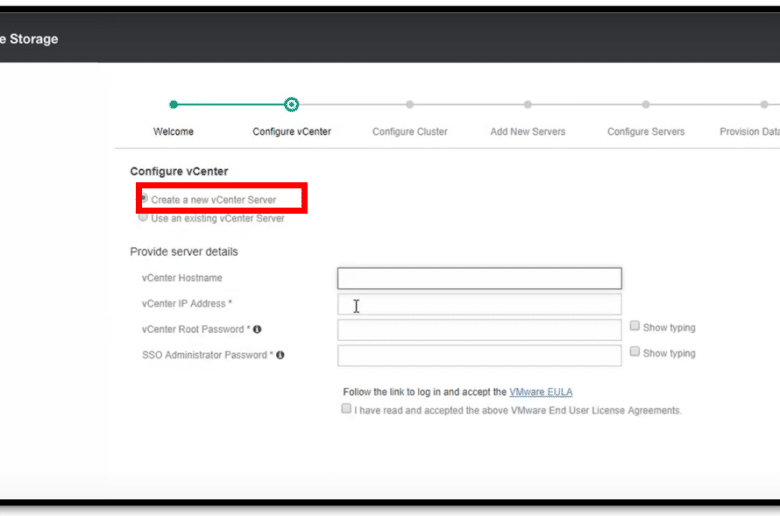
Task: Select Use an existing vCenter Server option
Action: click(143, 217)
